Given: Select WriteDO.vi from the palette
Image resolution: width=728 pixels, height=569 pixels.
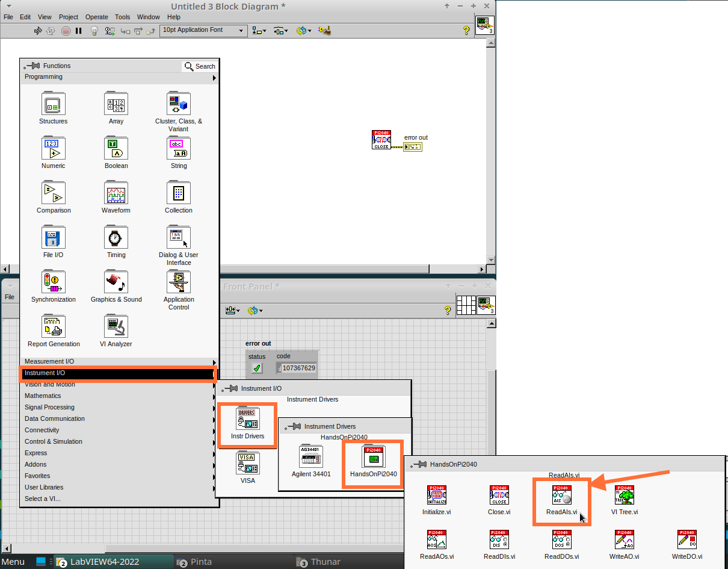Looking at the screenshot, I should coord(687,544).
